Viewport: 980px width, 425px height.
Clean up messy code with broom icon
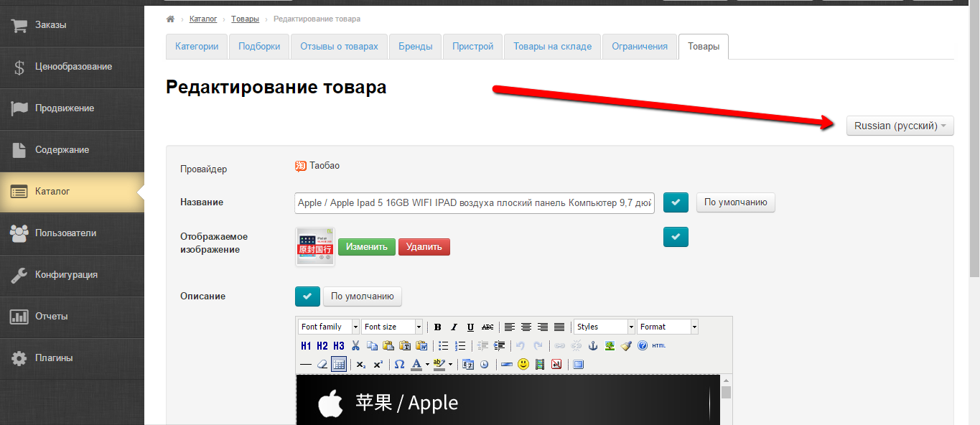(626, 345)
